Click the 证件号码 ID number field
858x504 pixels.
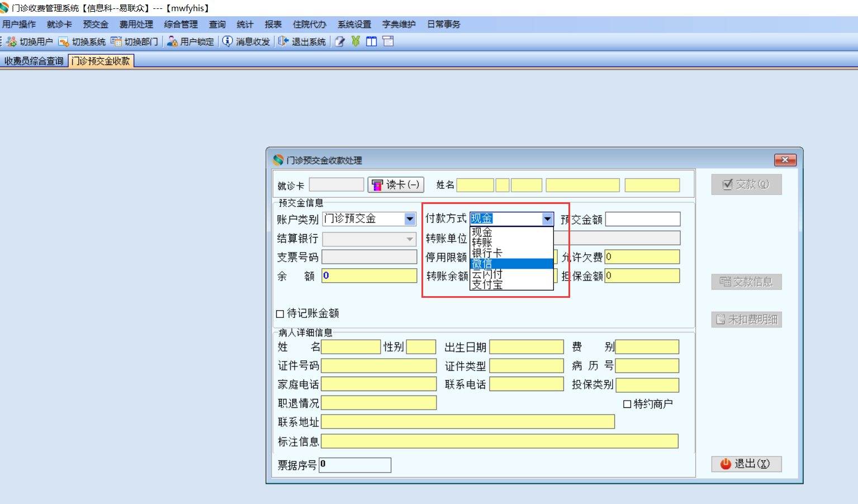tap(379, 366)
